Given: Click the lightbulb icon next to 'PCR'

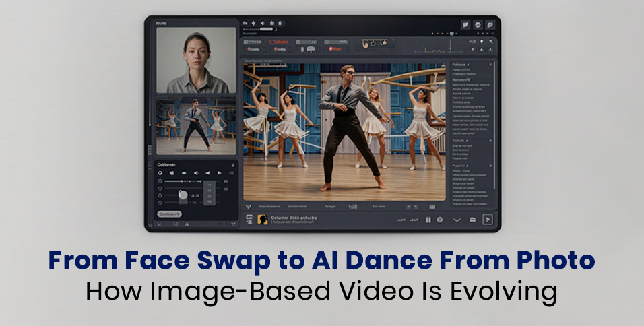Looking at the screenshot, I should click(482, 42).
